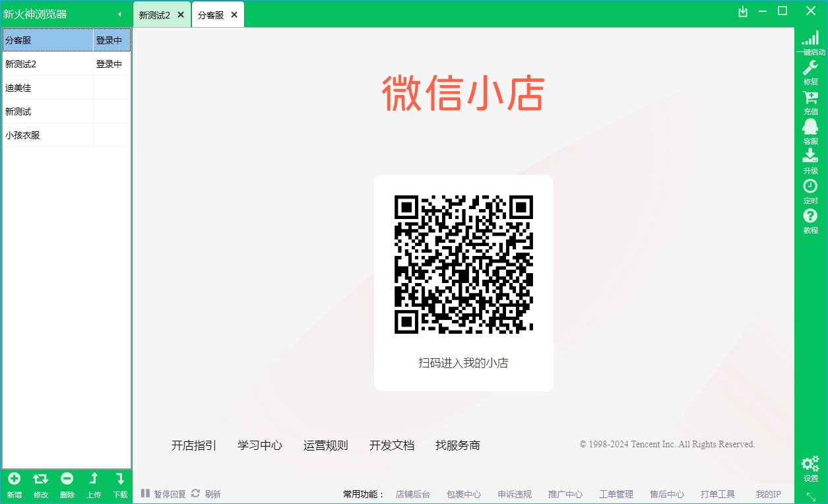
Task: Select the 新测试2 account row
Action: [x=67, y=64]
